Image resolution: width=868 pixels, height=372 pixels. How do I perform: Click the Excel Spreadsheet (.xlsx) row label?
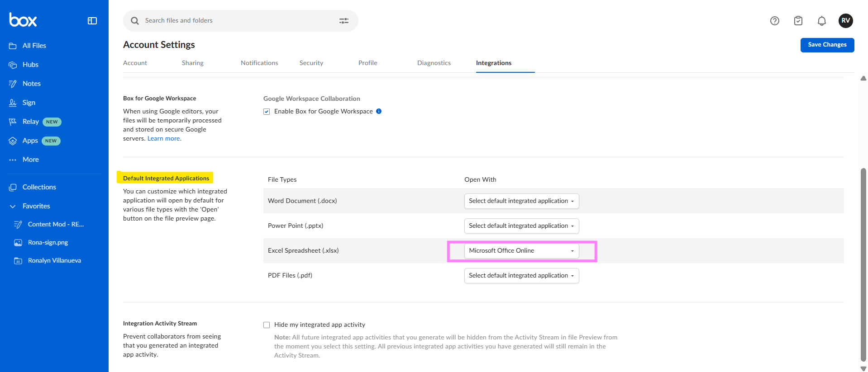tap(303, 250)
